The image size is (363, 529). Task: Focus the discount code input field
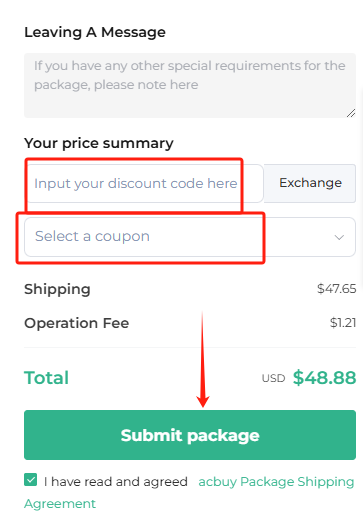[x=143, y=183]
